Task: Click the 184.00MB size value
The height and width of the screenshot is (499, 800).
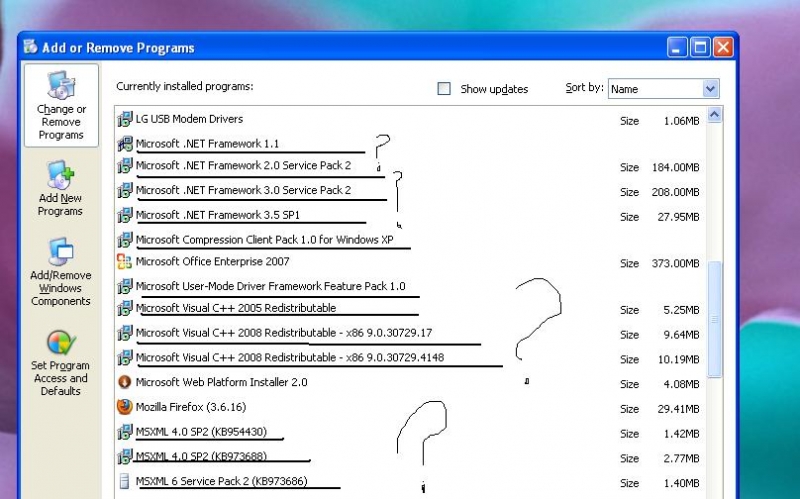Action: [x=676, y=167]
